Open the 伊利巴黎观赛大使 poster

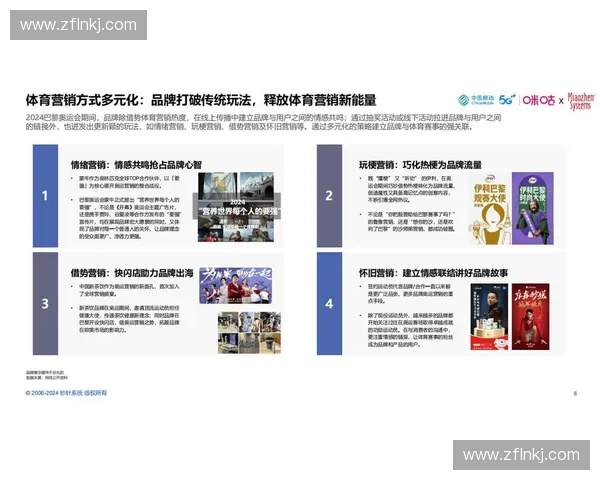(490, 209)
